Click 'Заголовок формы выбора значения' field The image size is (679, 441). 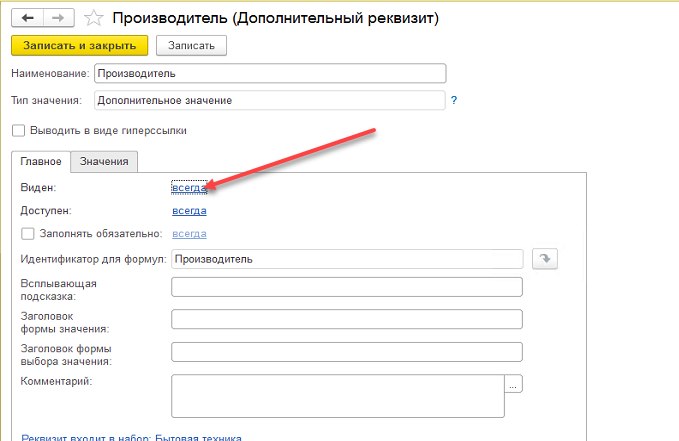coord(347,352)
